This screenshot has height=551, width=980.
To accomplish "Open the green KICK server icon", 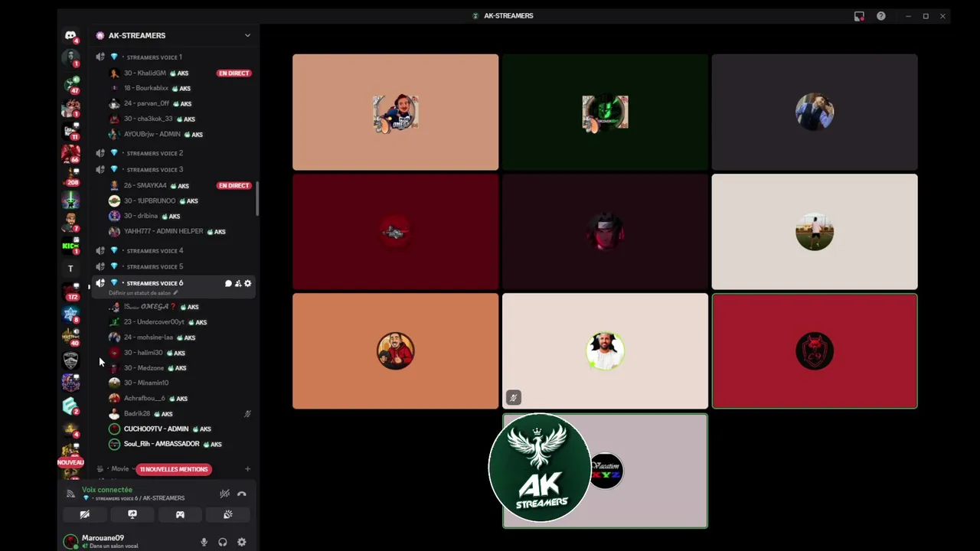I will point(70,246).
